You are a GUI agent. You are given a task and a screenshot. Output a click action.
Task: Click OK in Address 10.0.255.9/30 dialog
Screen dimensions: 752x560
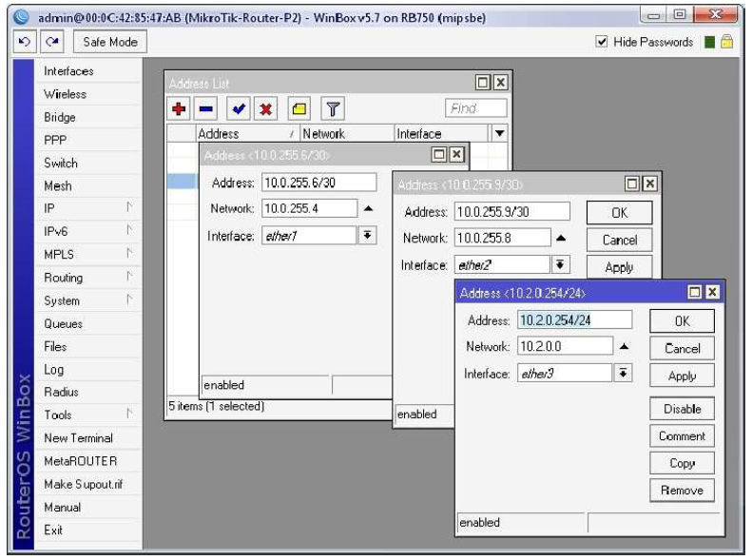[x=619, y=212]
